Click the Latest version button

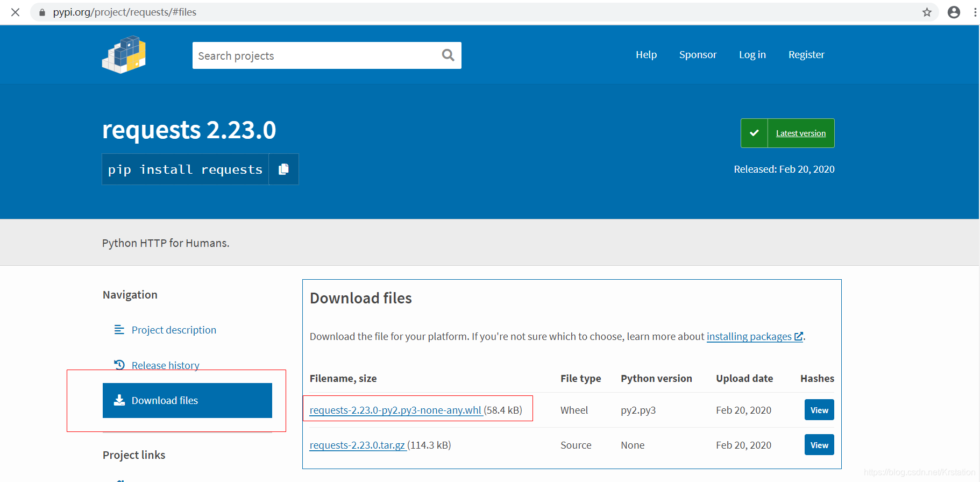point(787,133)
